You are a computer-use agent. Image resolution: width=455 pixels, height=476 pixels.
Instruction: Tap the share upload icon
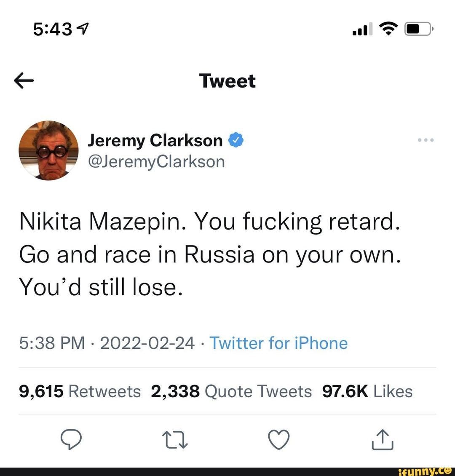(383, 440)
